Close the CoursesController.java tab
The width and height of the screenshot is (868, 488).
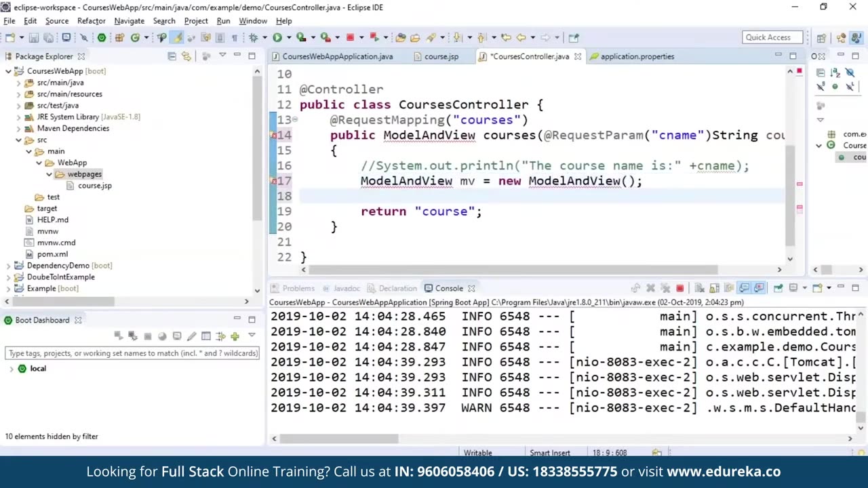578,56
